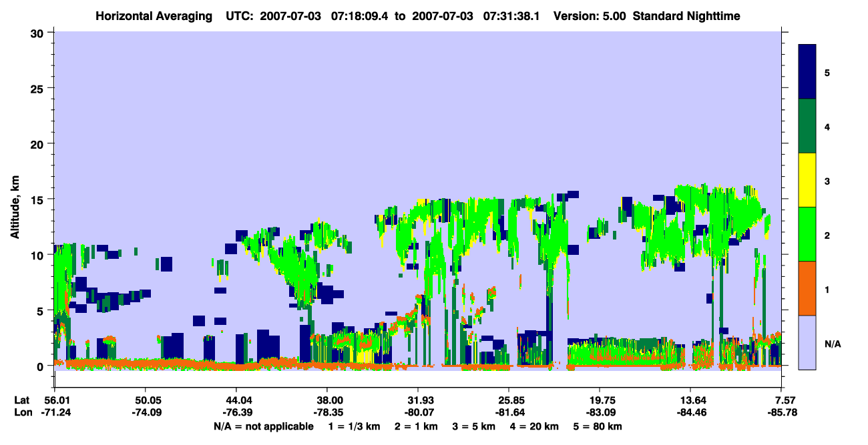Screen dimensions: 868x445
Task: Click longitude value -85.78
Action: tap(783, 412)
